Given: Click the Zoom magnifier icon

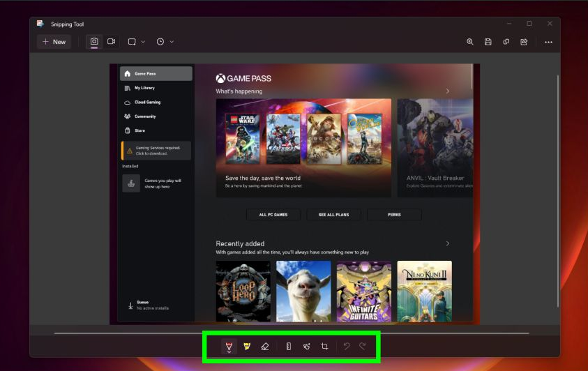Looking at the screenshot, I should click(x=470, y=42).
